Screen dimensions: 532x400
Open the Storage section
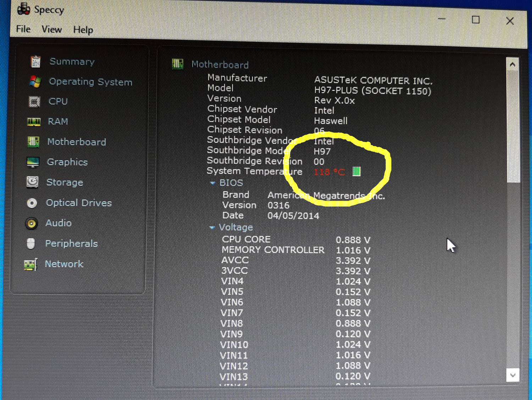pos(65,182)
